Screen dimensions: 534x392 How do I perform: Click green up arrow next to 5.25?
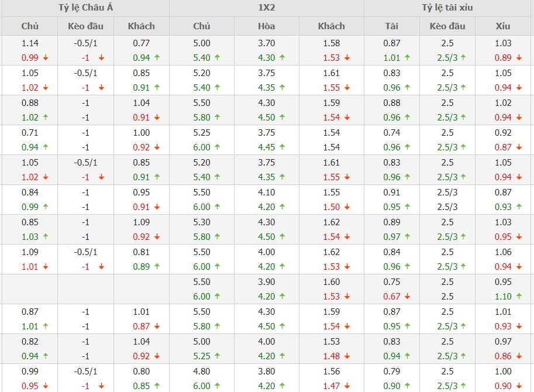point(217,356)
